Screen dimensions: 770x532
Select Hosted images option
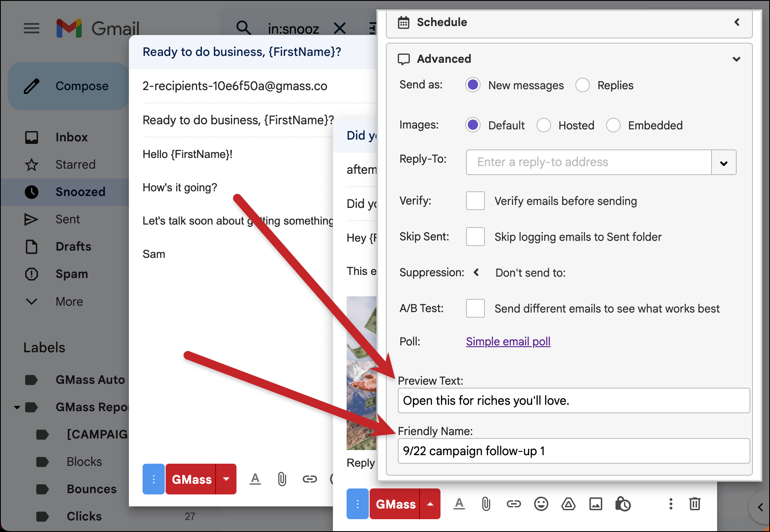click(544, 125)
